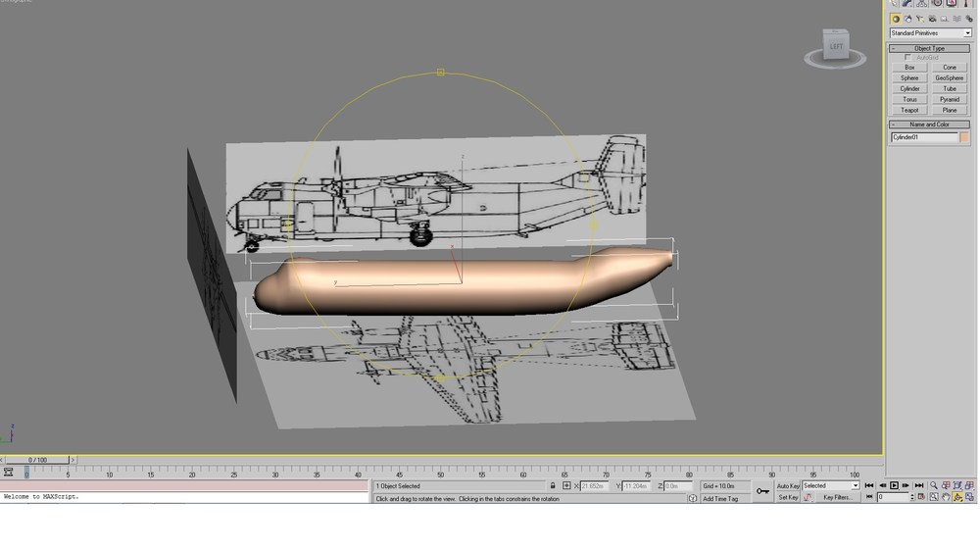Open the Selected key filter dropdown
The height and width of the screenshot is (551, 980).
[x=831, y=486]
